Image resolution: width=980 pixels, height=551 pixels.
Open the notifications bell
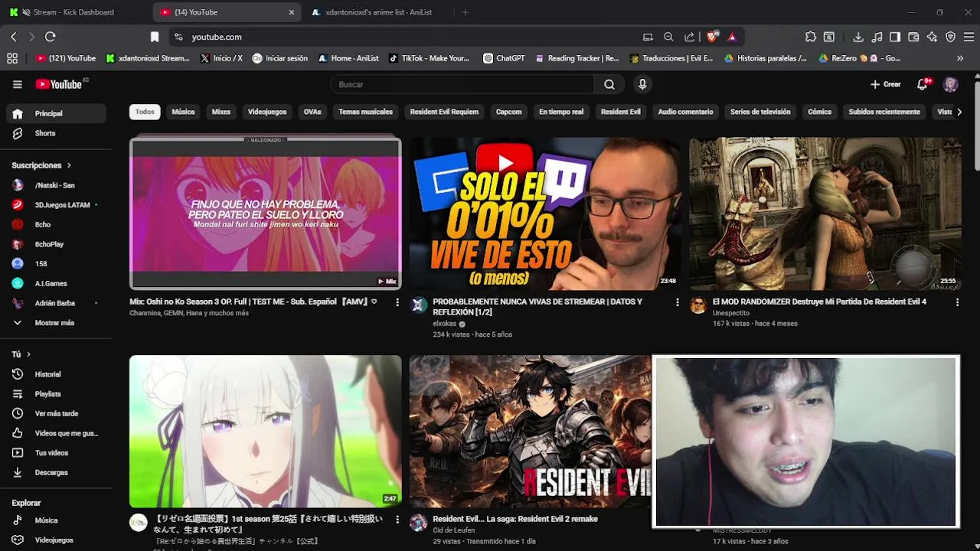pyautogui.click(x=923, y=84)
